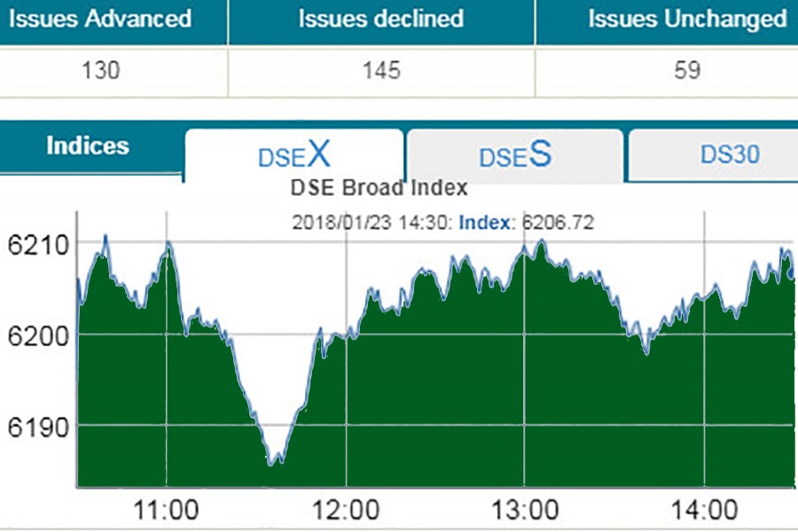Click the 6200 y-axis label
This screenshot has width=798, height=532.
coord(34,335)
